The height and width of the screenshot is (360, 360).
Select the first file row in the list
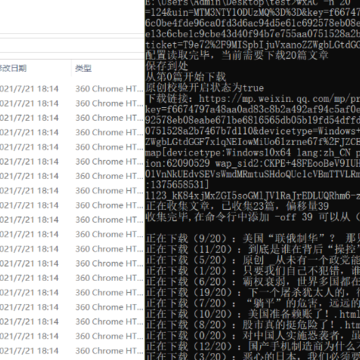point(72,89)
